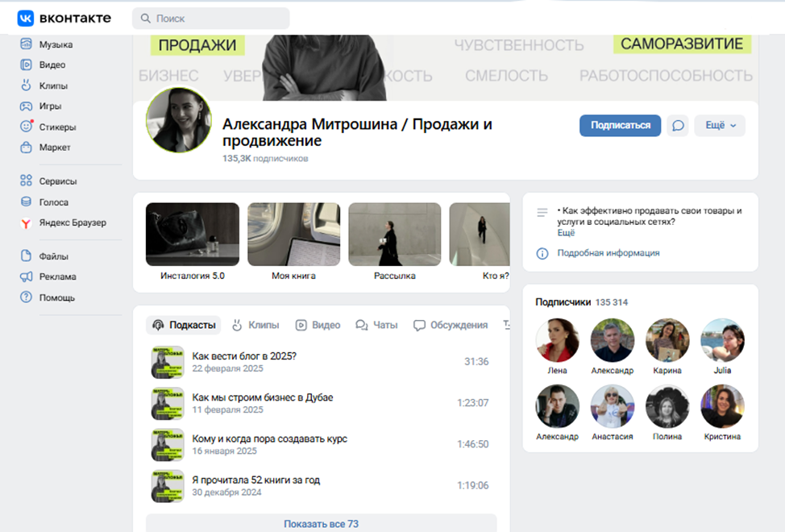Click the description lines icon

click(x=542, y=213)
